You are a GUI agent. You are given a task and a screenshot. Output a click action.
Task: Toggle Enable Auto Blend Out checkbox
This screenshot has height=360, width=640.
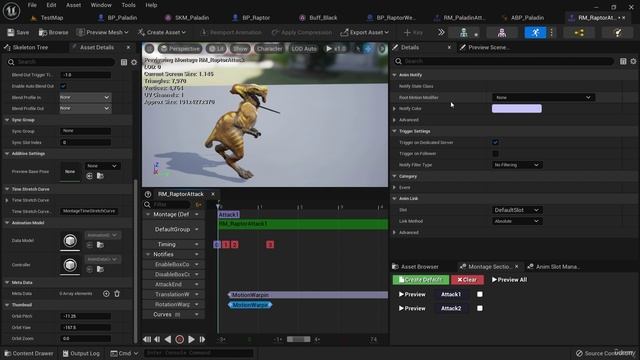click(63, 86)
